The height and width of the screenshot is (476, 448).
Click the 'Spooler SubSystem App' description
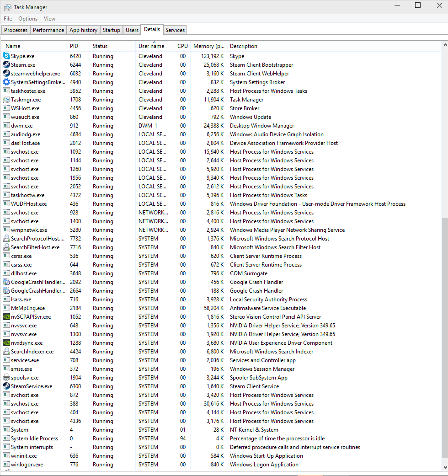(259, 378)
